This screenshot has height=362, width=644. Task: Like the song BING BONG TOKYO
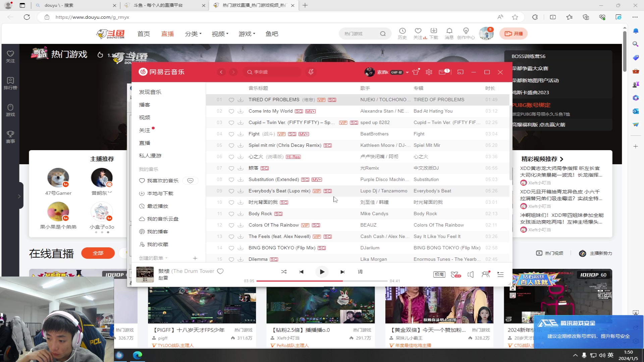click(231, 248)
